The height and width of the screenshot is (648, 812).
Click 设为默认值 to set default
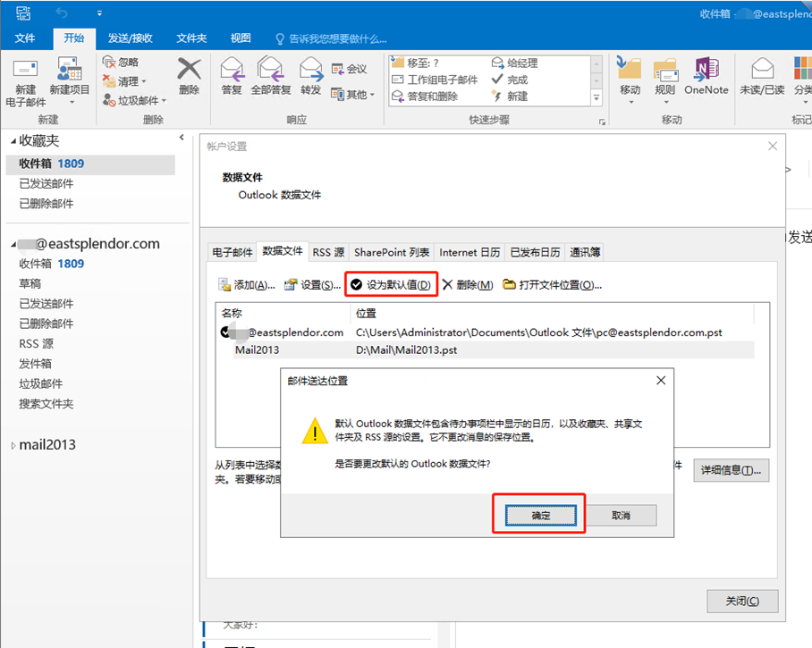coord(392,285)
